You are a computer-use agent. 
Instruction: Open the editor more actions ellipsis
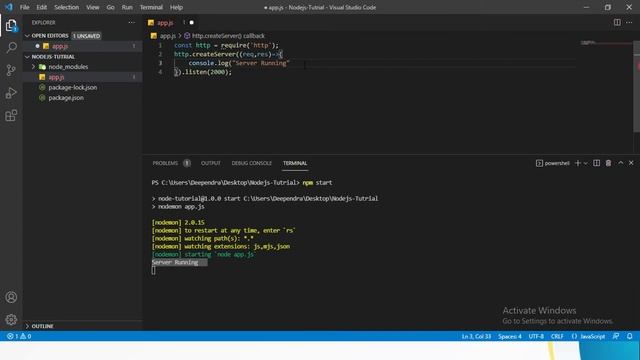pyautogui.click(x=629, y=22)
